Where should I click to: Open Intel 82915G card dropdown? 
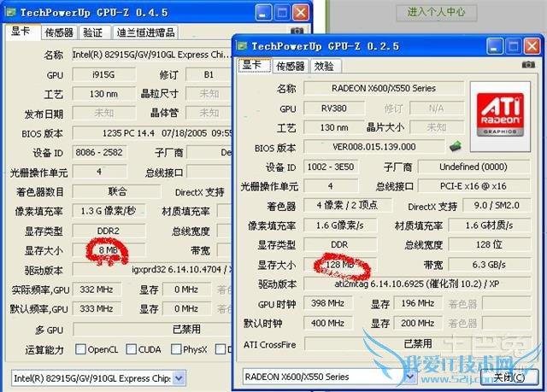point(179,378)
